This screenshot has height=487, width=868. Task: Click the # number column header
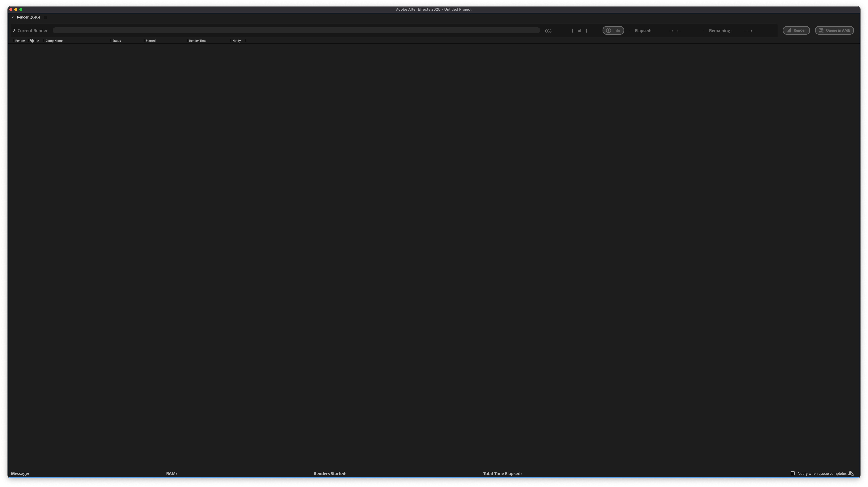[38, 41]
